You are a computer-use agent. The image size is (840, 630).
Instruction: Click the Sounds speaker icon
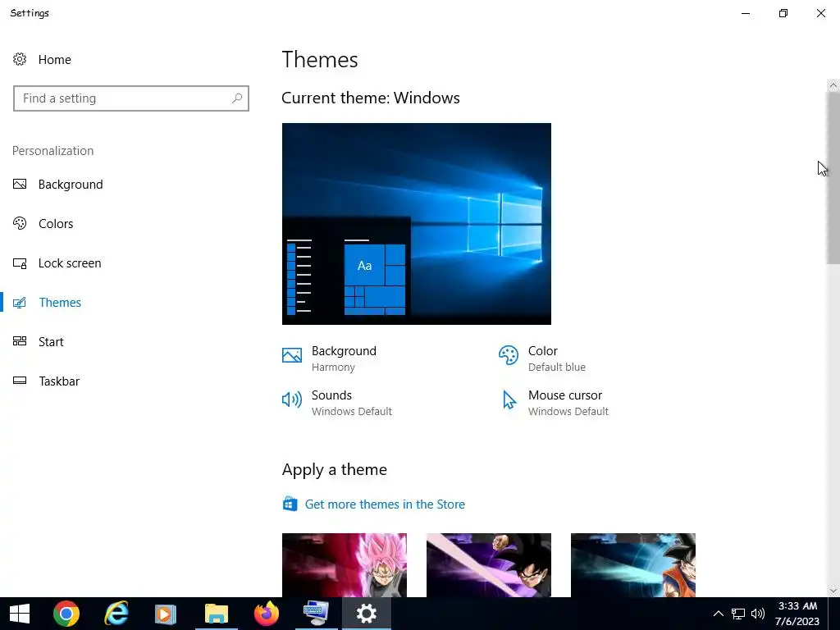pyautogui.click(x=292, y=399)
